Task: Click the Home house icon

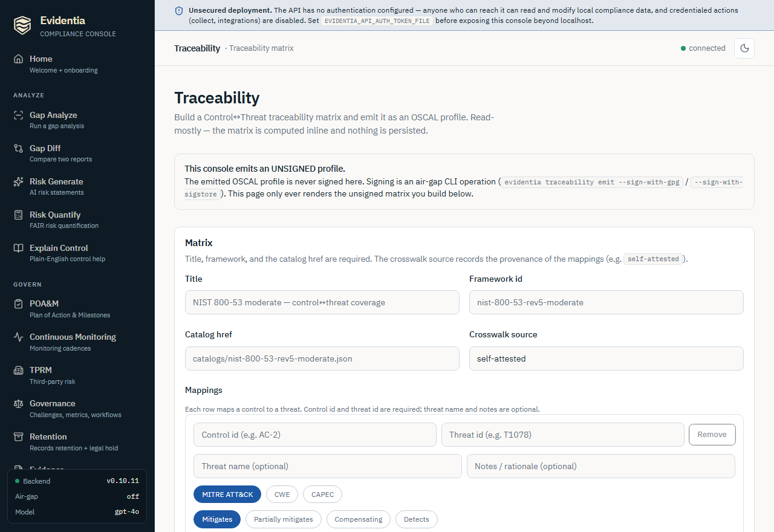Action: pyautogui.click(x=19, y=59)
